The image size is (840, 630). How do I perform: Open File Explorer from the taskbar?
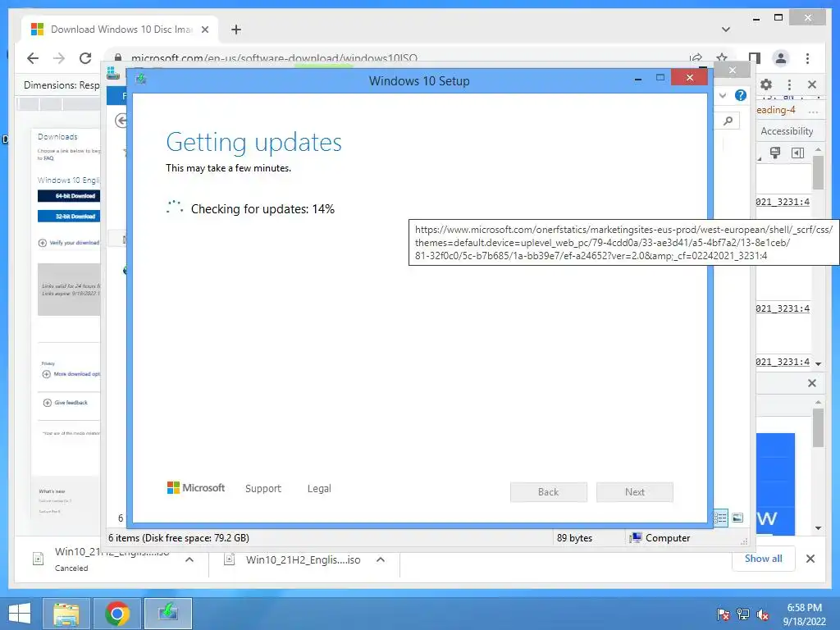point(66,614)
